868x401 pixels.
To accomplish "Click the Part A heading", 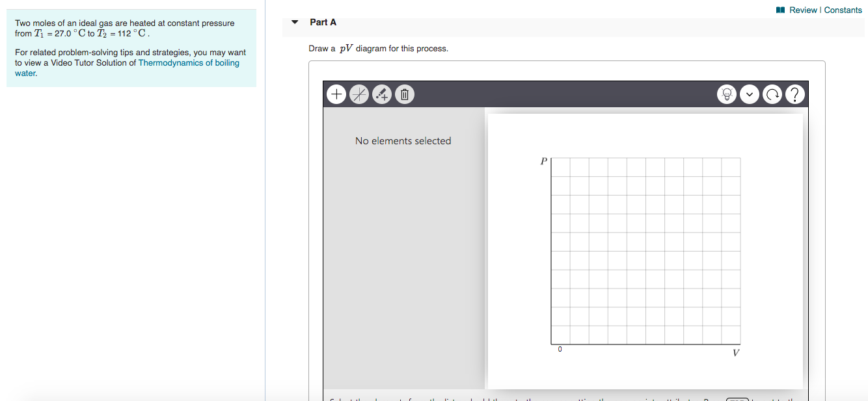I will point(323,22).
